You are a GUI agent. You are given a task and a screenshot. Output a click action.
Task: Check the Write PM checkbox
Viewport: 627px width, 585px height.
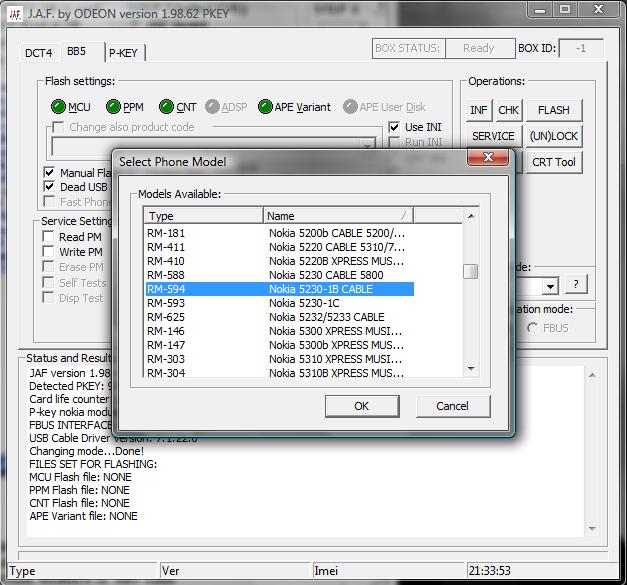click(48, 252)
